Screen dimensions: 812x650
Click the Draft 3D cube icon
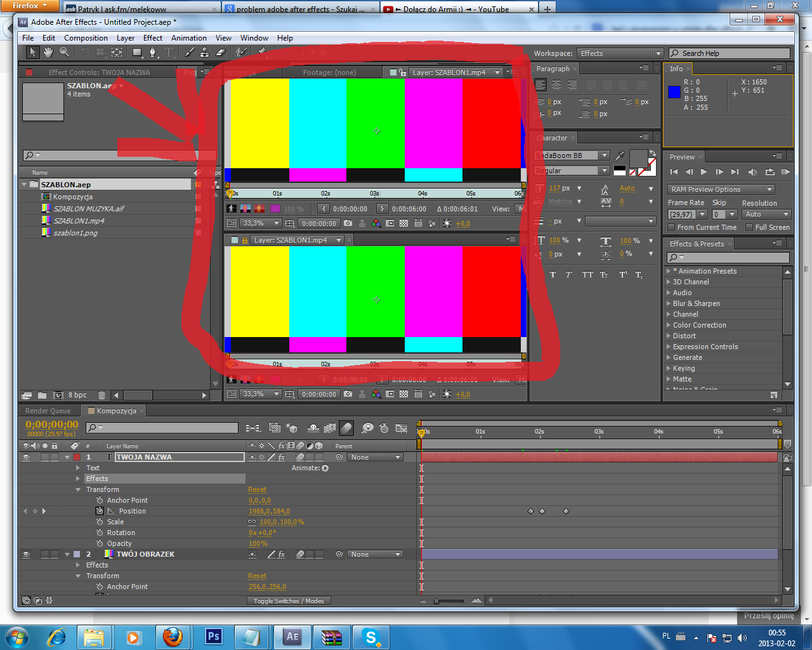click(292, 428)
